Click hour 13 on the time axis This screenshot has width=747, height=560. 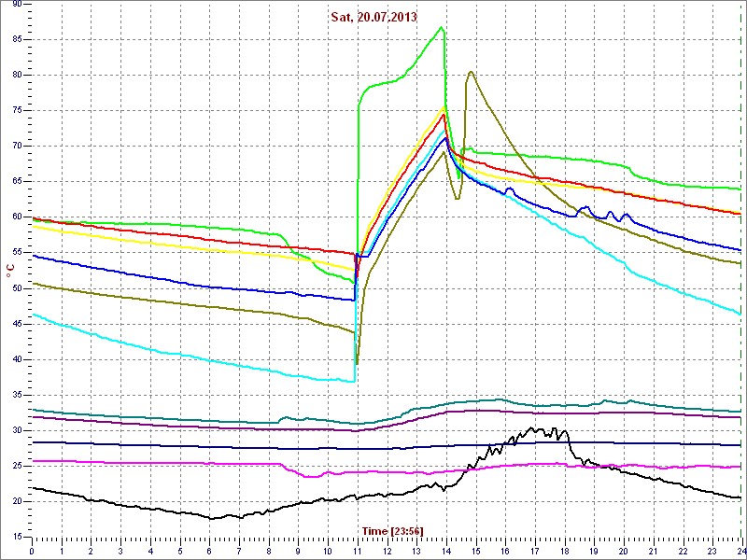tap(416, 551)
